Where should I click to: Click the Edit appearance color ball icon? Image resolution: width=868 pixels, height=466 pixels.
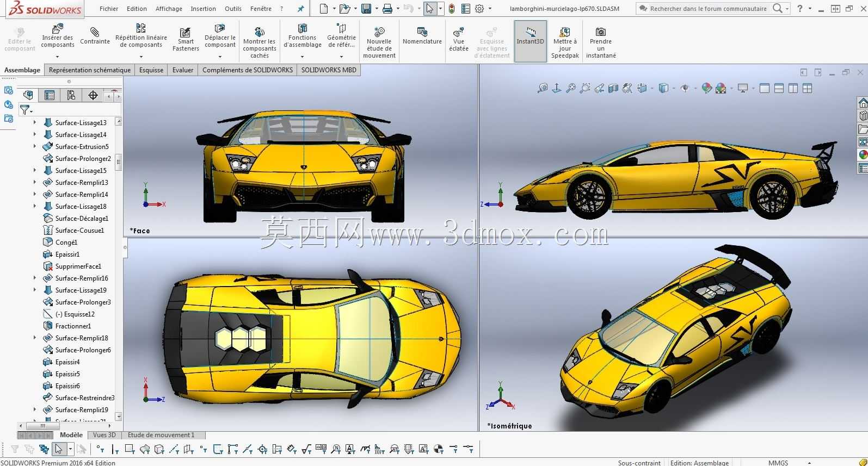706,88
